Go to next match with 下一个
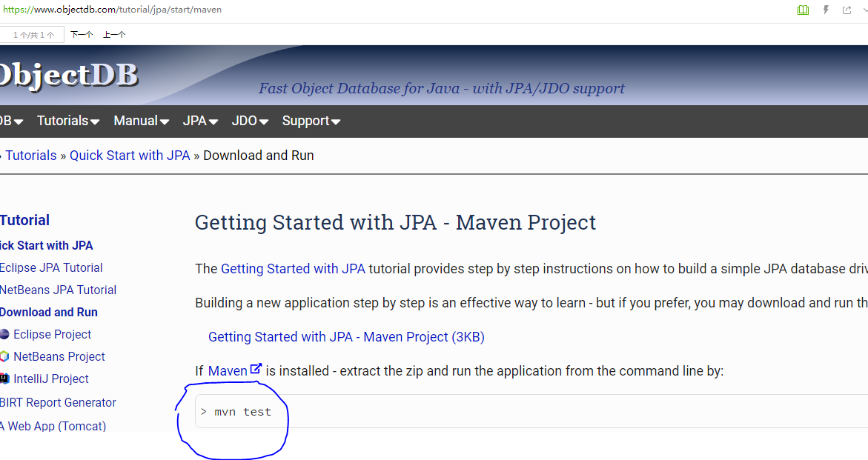This screenshot has height=460, width=868. pos(82,35)
